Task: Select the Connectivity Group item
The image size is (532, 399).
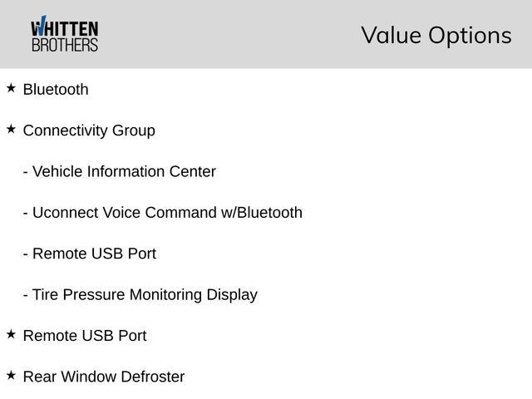Action: coord(89,131)
